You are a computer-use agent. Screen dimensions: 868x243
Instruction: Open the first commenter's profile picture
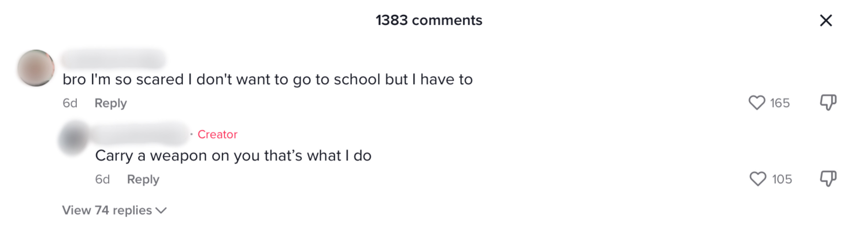(36, 68)
